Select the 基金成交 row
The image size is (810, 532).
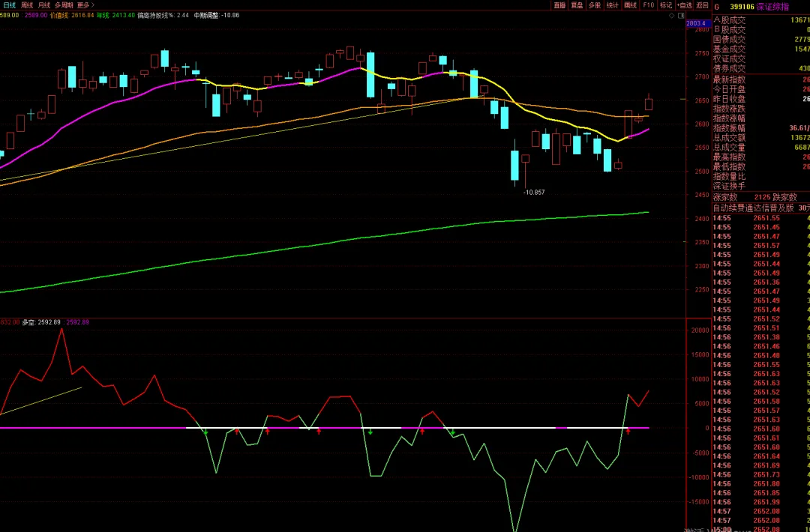tap(761, 49)
